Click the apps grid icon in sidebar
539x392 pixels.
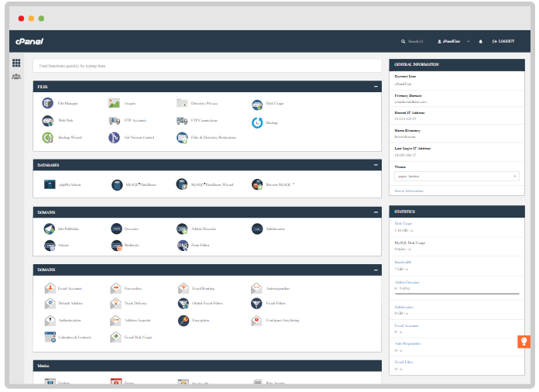click(16, 63)
